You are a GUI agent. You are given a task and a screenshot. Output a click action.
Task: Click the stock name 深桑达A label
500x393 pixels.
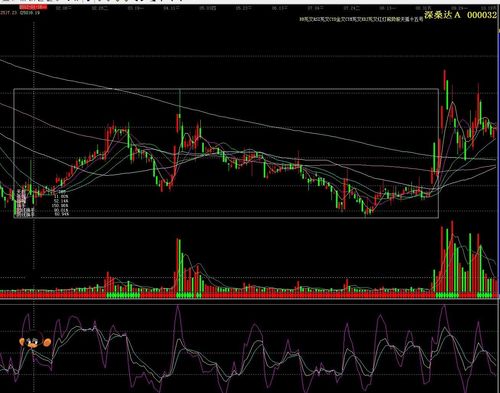pos(442,15)
